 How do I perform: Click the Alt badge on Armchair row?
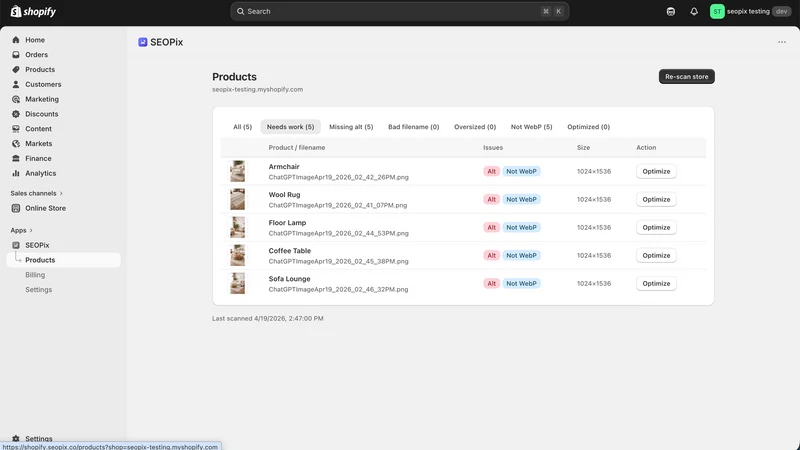coord(491,171)
